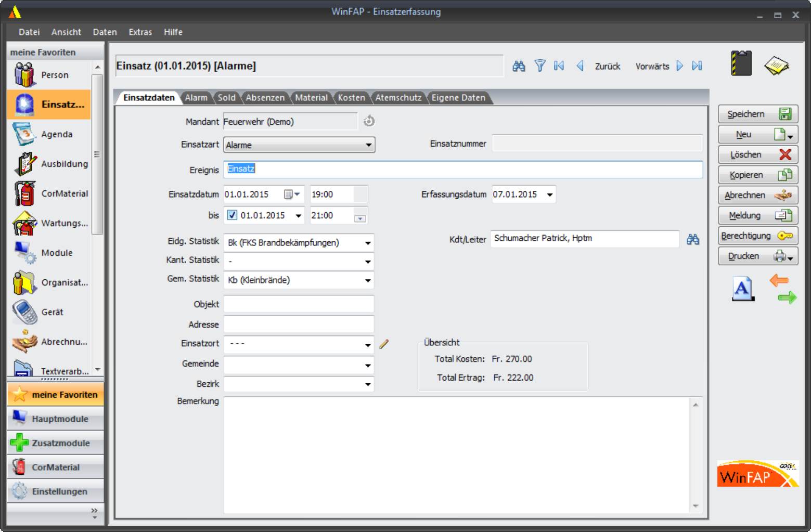The height and width of the screenshot is (532, 811).
Task: Activate the filter funnel icon
Action: [x=540, y=66]
